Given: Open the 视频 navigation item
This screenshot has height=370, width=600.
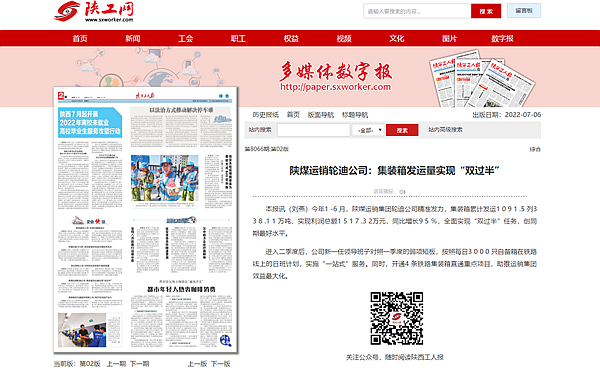Looking at the screenshot, I should tap(344, 38).
